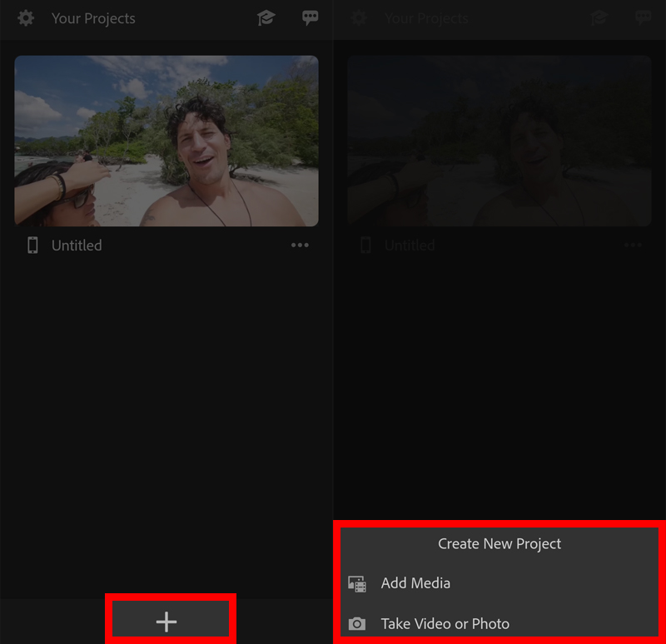
Task: Choose Create New Project from the popup menu
Action: [x=499, y=543]
